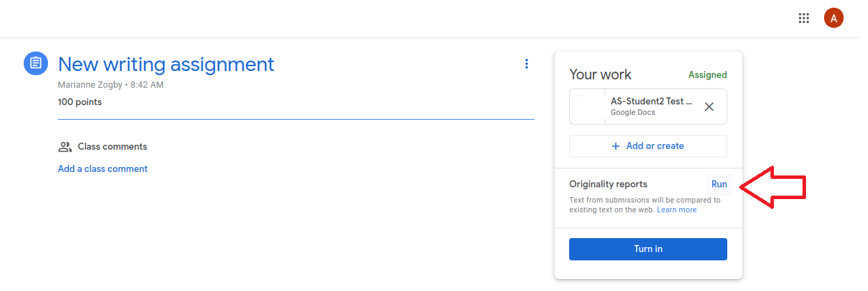Turn in the assignment
This screenshot has height=291, width=868.
pos(648,249)
